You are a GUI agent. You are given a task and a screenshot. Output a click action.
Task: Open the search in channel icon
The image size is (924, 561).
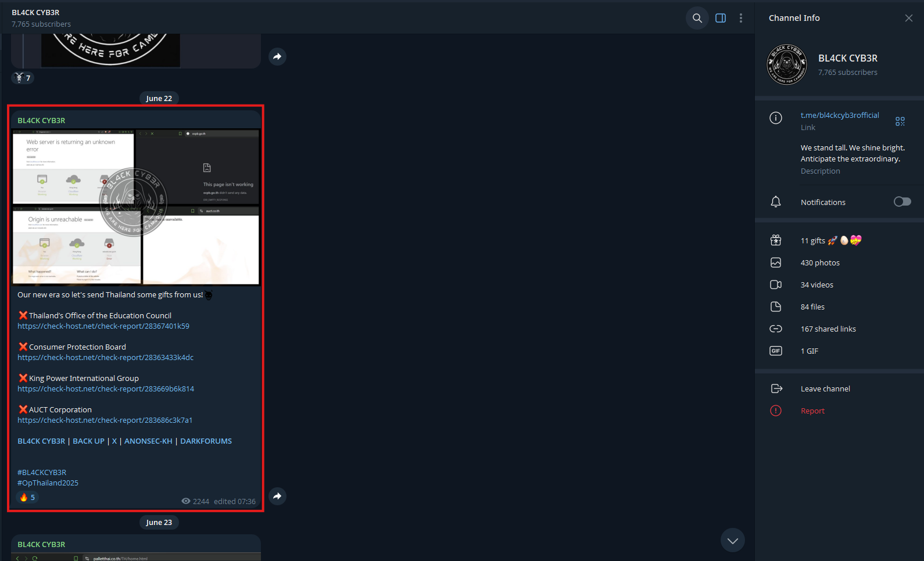coord(697,18)
